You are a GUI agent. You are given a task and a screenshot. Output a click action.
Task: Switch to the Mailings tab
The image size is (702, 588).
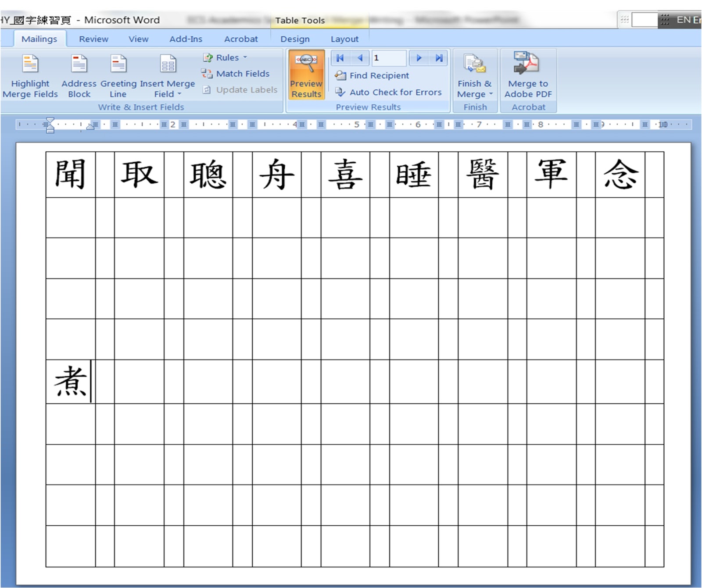(39, 39)
